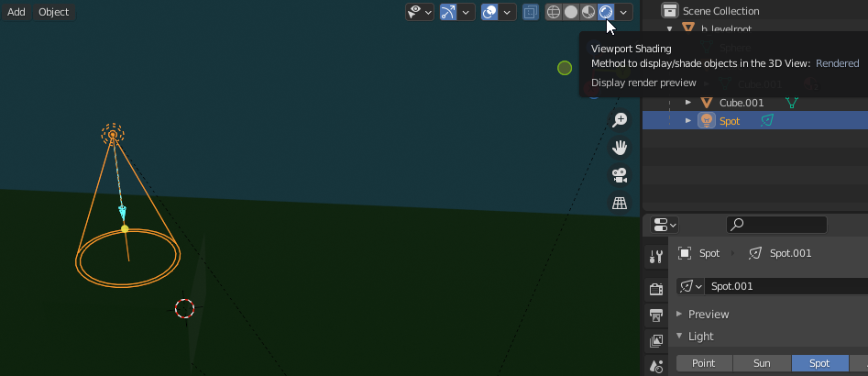This screenshot has width=868, height=376.
Task: Open the Properties editor type dropdown
Action: coord(665,225)
